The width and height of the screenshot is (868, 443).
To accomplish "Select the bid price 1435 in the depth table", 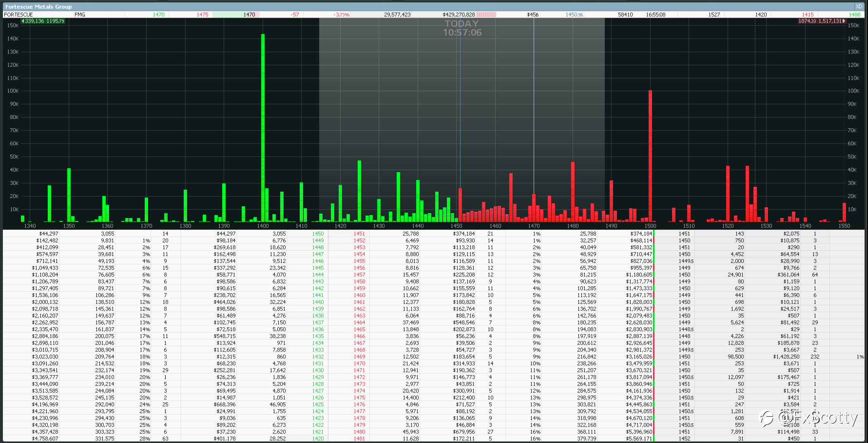I will [x=318, y=336].
